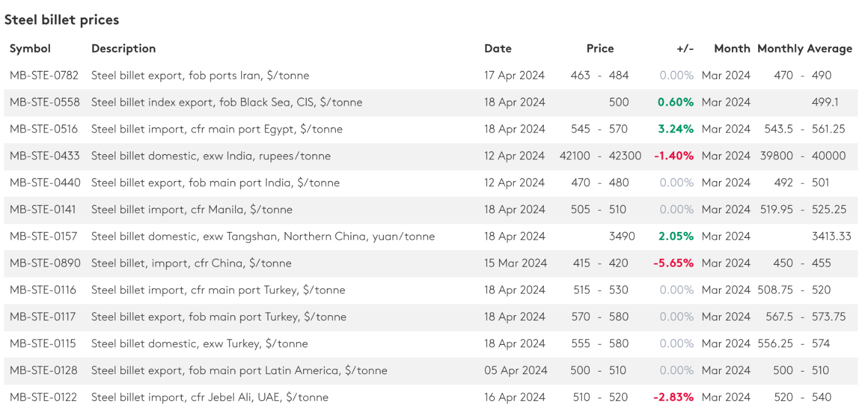Click the Description column header
The image size is (868, 419).
coord(123,49)
